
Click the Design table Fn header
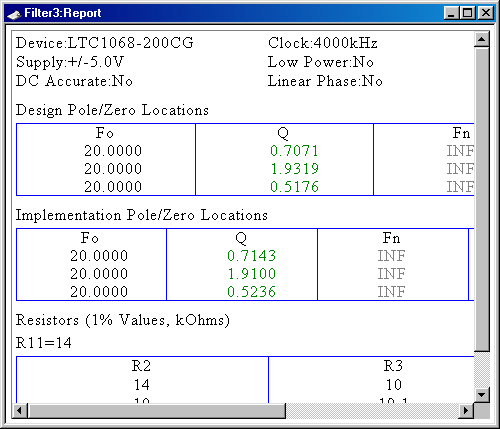pyautogui.click(x=462, y=133)
